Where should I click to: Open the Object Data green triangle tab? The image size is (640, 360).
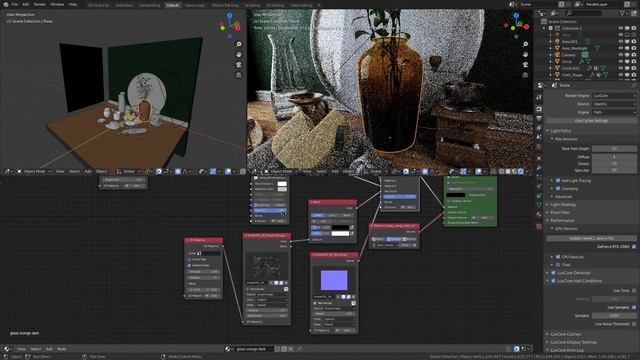[539, 204]
